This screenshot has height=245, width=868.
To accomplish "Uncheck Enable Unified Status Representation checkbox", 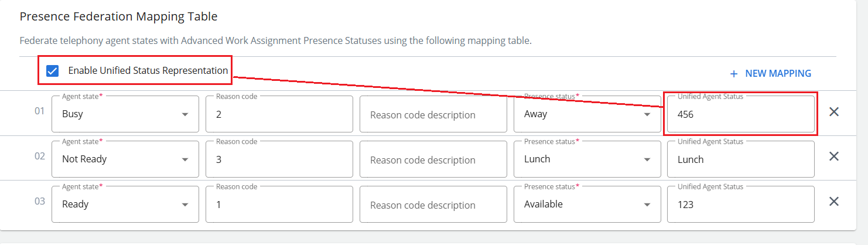I will tap(53, 71).
